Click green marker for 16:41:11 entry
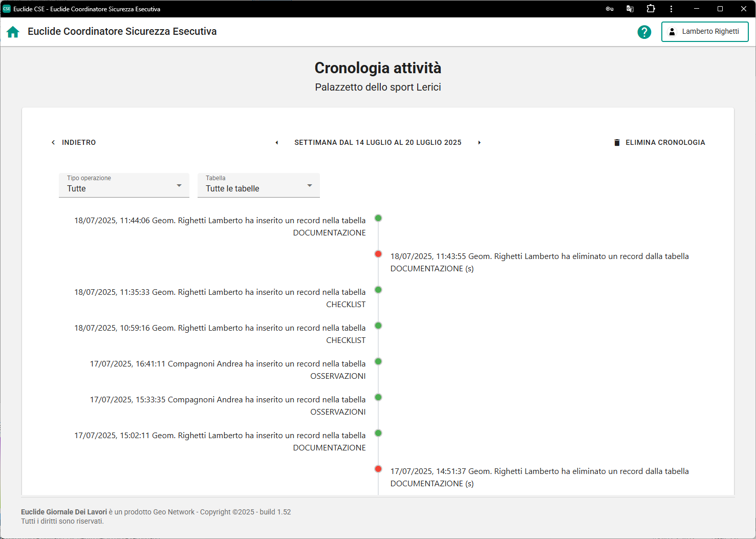 378,361
